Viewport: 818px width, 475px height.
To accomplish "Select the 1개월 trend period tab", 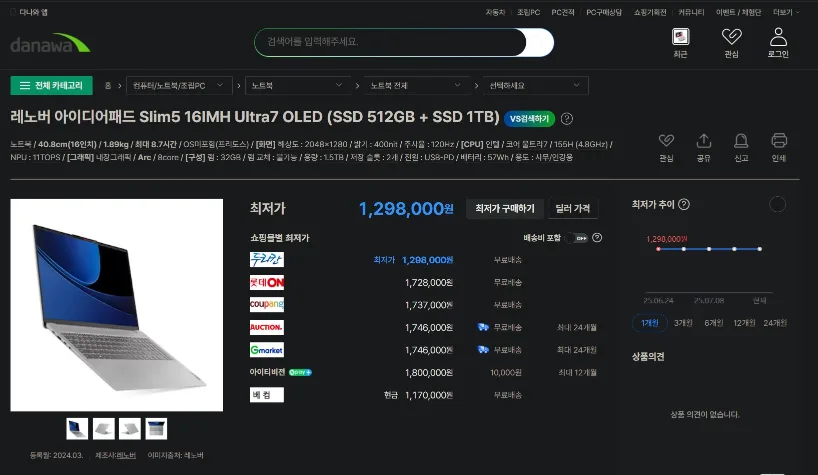I will 649,323.
